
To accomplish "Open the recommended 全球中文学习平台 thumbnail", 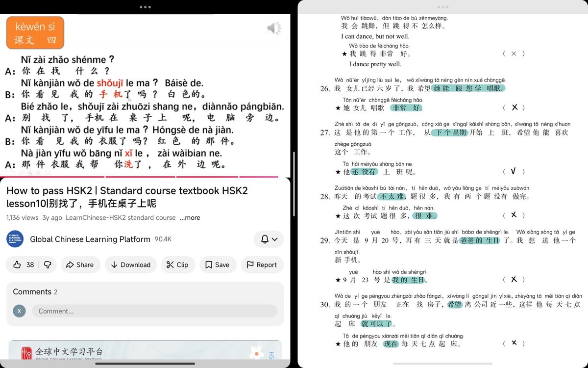I will [x=145, y=350].
